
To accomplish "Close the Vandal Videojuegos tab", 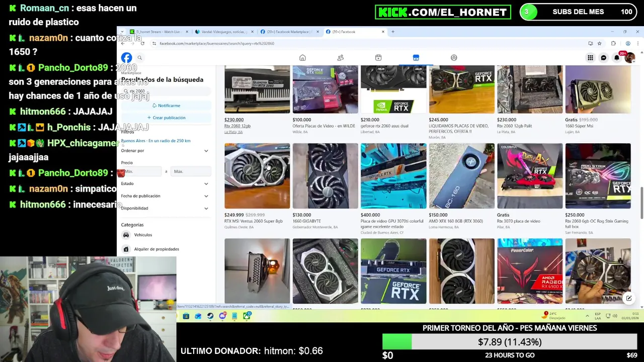I will pos(252,32).
